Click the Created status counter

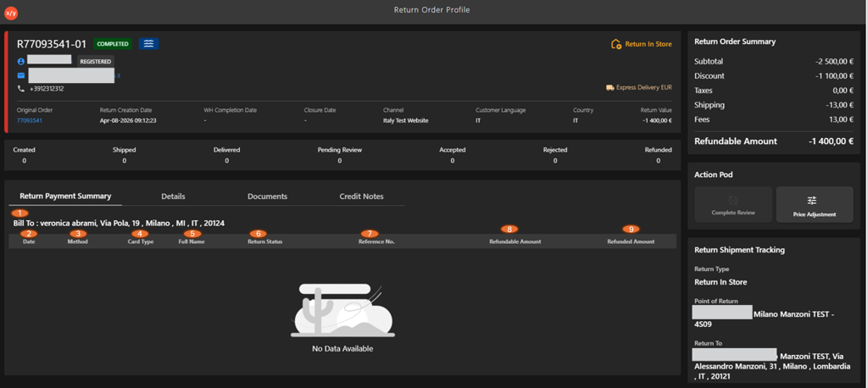pos(24,155)
